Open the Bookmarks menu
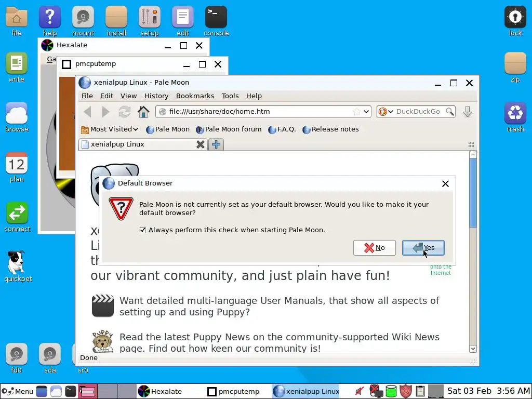 coord(195,96)
